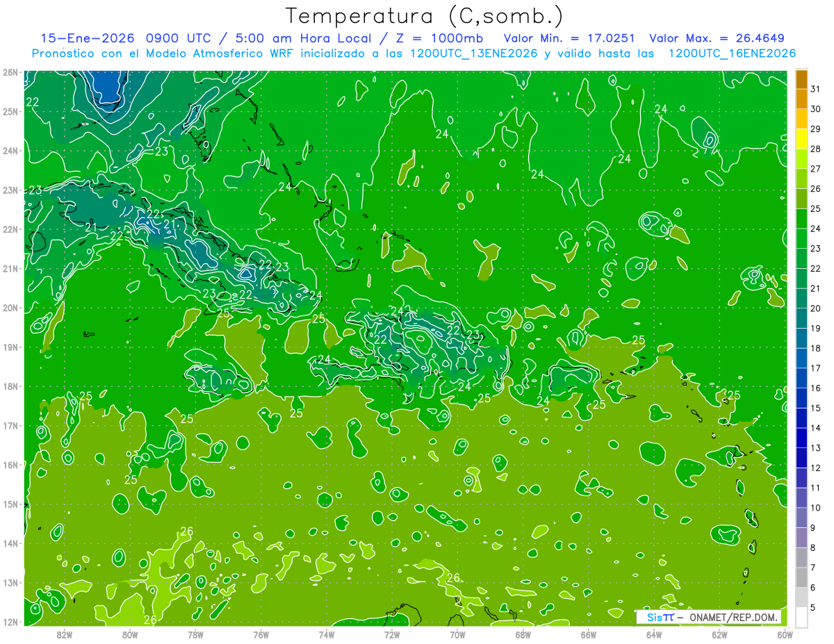The image size is (834, 644).
Task: Click the 26N latitude axis label
Action: 10,72
